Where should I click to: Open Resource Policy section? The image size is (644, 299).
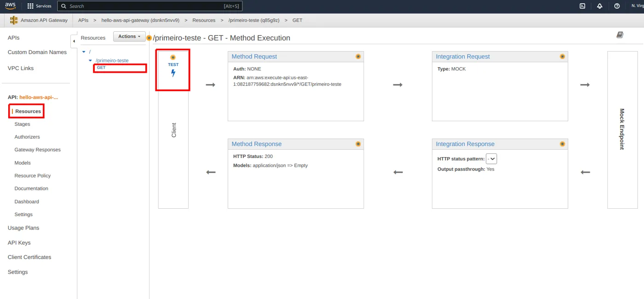(33, 176)
